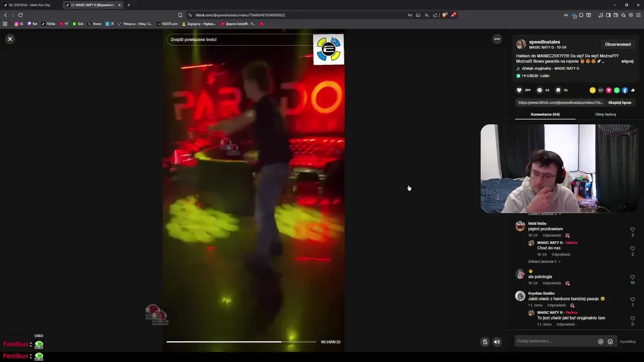Open the I ♥ LUBLIN location tag
644x362 pixels.
pyautogui.click(x=534, y=76)
